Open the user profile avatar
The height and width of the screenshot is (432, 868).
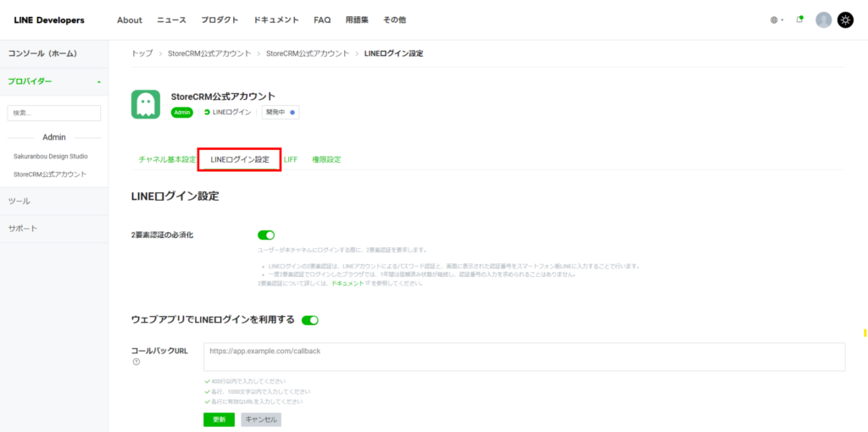[824, 20]
